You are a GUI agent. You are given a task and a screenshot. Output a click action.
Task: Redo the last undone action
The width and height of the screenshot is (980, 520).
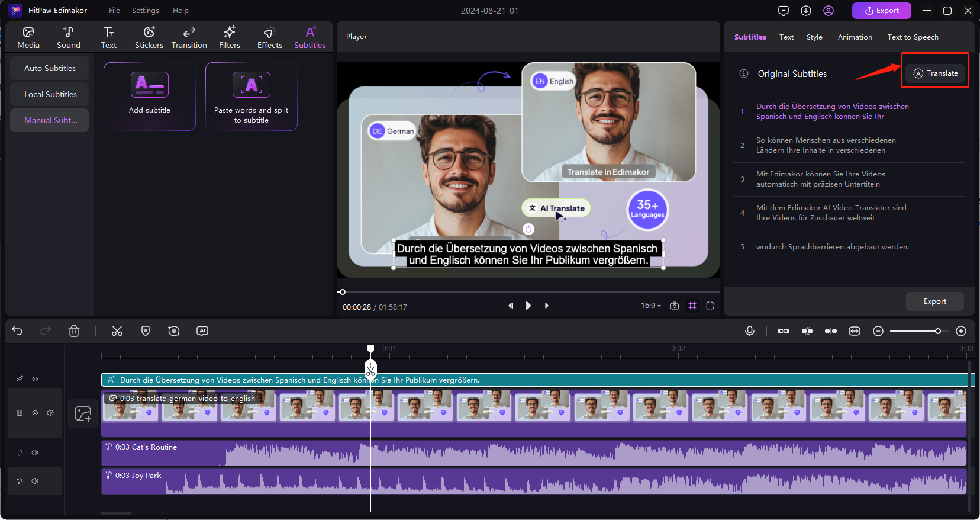pyautogui.click(x=46, y=331)
